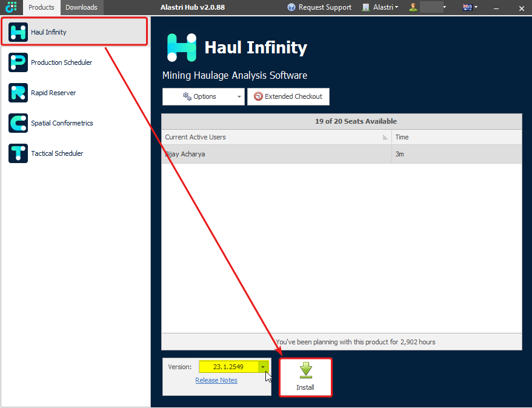This screenshot has width=532, height=408.
Task: Click the Alastri building icon
Action: point(365,7)
